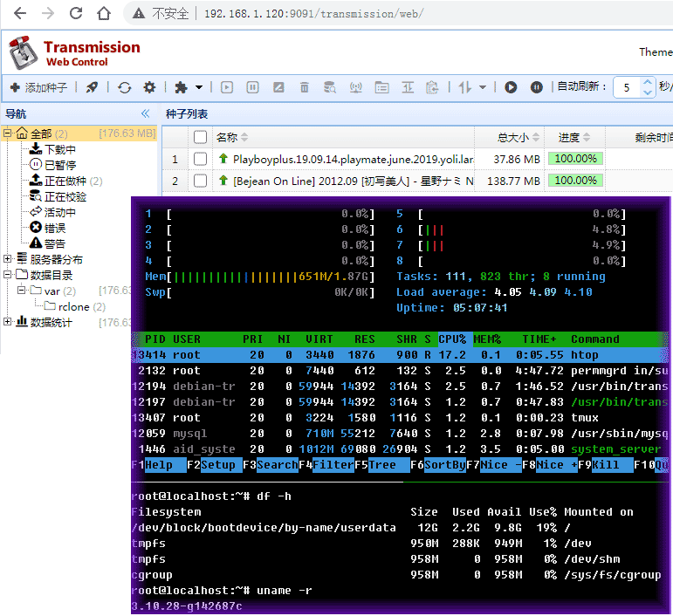Click the rocket speed icon in toolbar
Viewport: 673px width, 616px height.
pyautogui.click(x=92, y=87)
